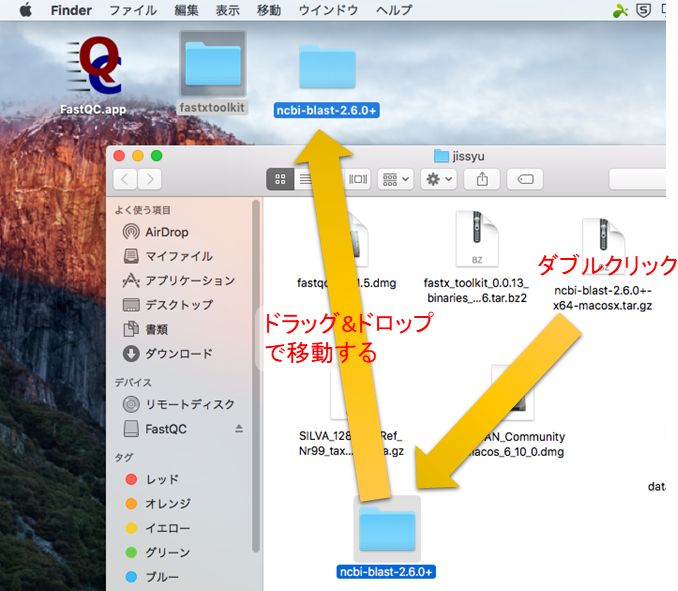Open the Apple menu
The width and height of the screenshot is (678, 591).
pos(26,10)
